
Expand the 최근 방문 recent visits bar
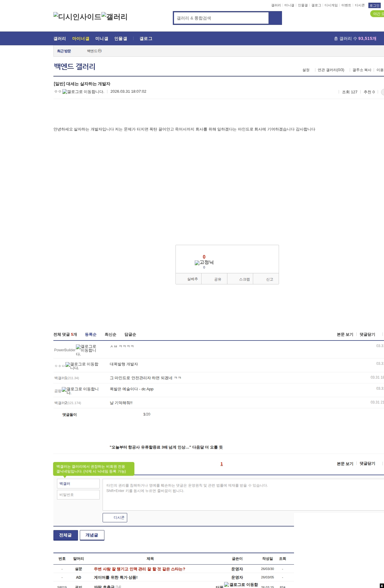point(64,51)
